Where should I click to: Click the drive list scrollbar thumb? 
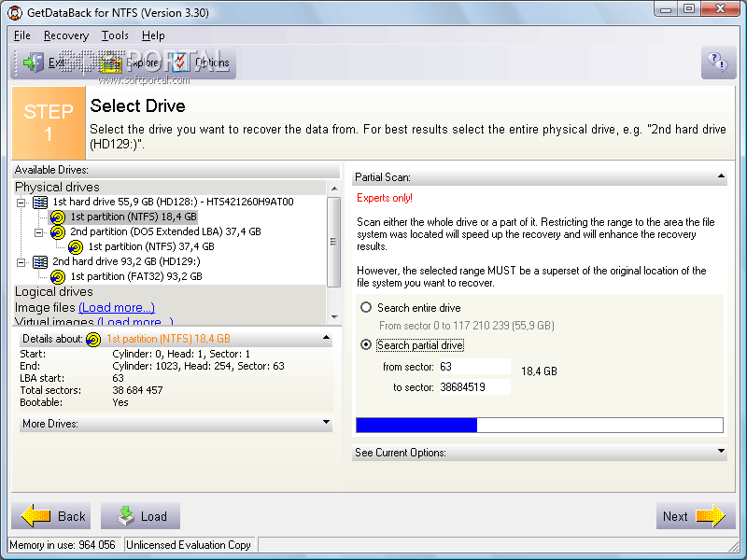334,242
